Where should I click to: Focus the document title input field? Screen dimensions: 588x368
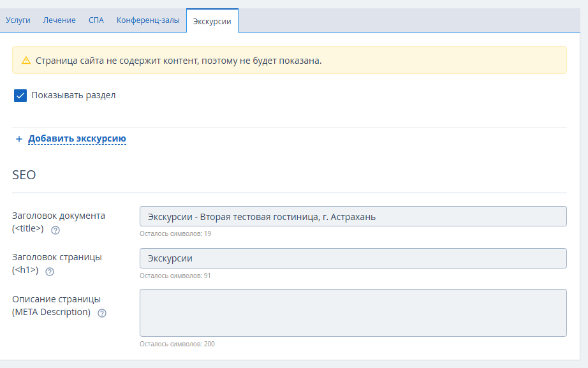pos(353,216)
